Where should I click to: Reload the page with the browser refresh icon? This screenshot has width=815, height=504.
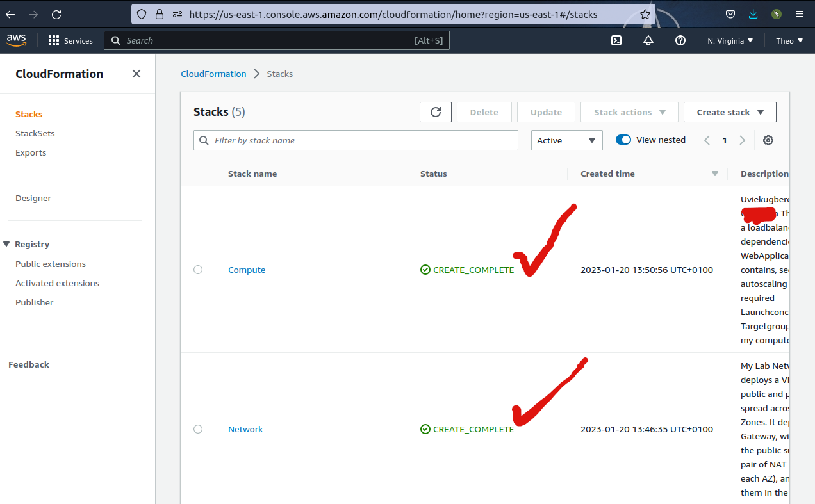56,14
